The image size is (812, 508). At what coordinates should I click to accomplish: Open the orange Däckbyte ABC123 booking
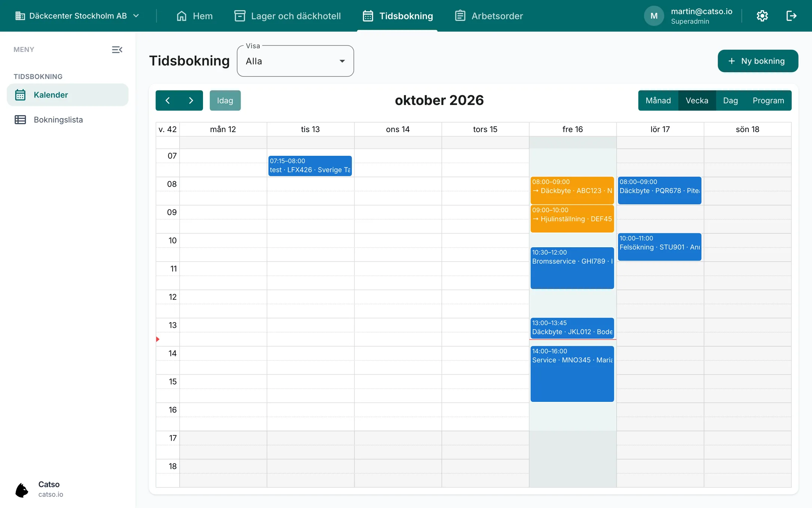[x=572, y=190]
